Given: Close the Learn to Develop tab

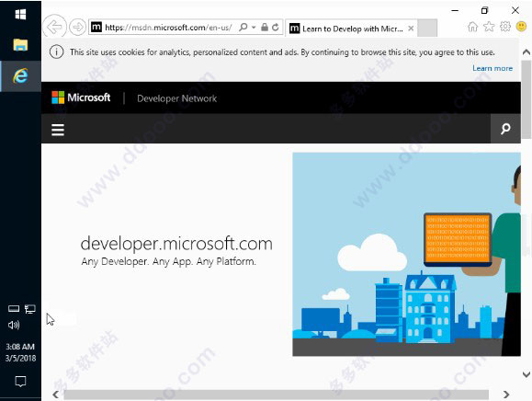Looking at the screenshot, I should (x=411, y=29).
